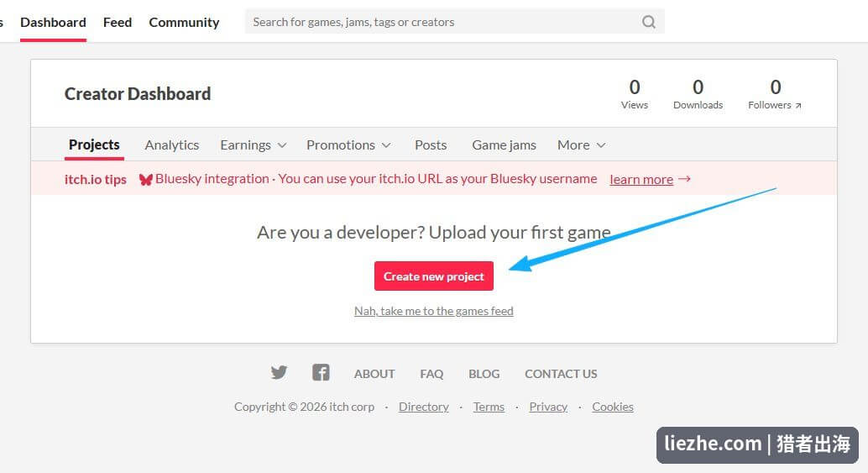
Task: Click the Followers external arrow icon
Action: click(798, 105)
